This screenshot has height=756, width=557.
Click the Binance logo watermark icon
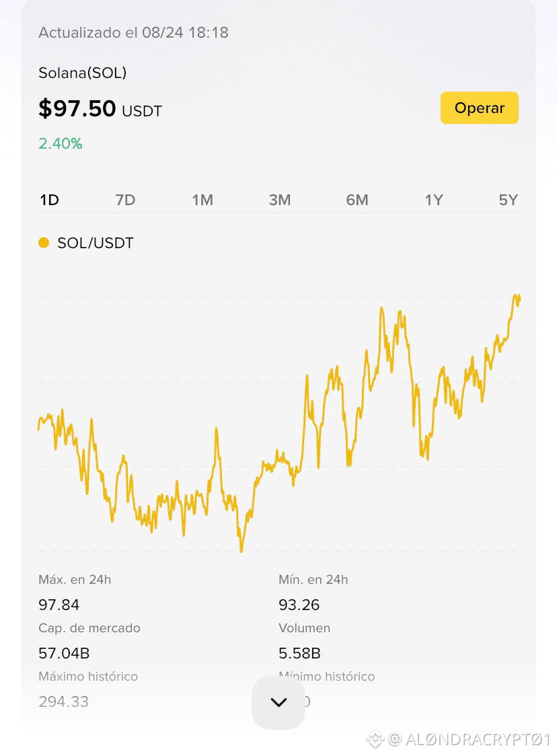click(375, 739)
